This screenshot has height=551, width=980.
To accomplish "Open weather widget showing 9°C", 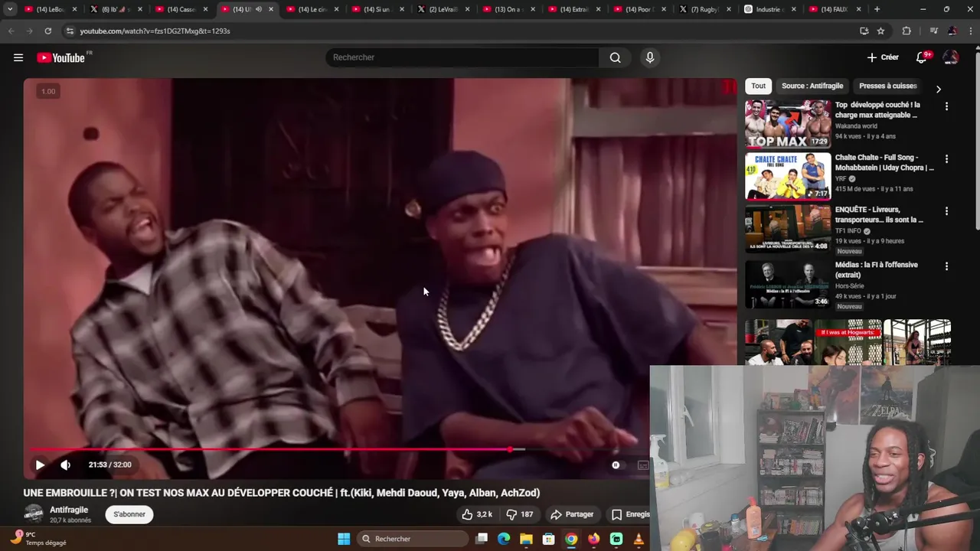I will tap(38, 538).
